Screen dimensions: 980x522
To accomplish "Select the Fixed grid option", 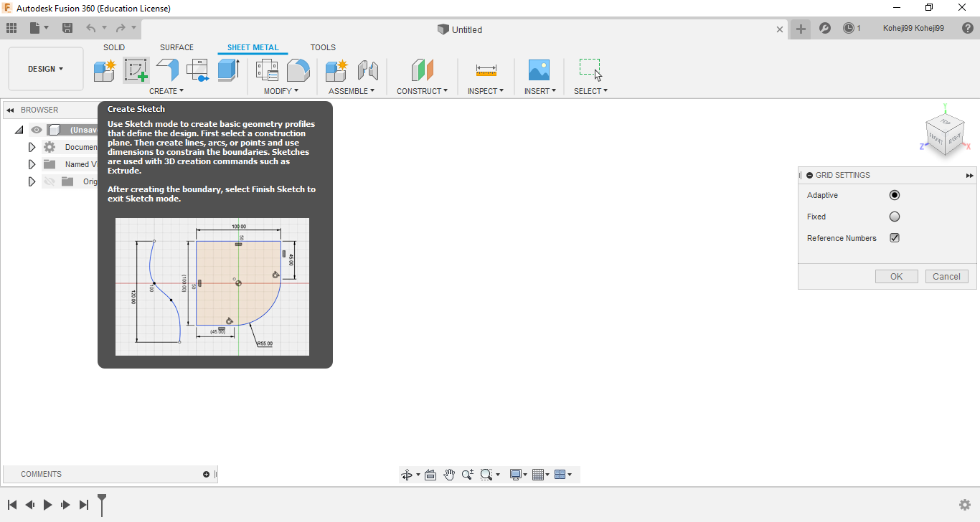I will [x=895, y=217].
